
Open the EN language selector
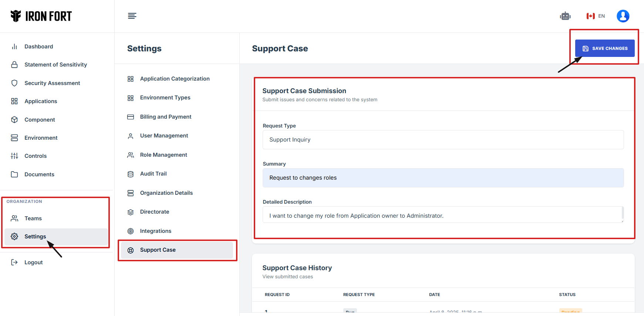pos(596,16)
